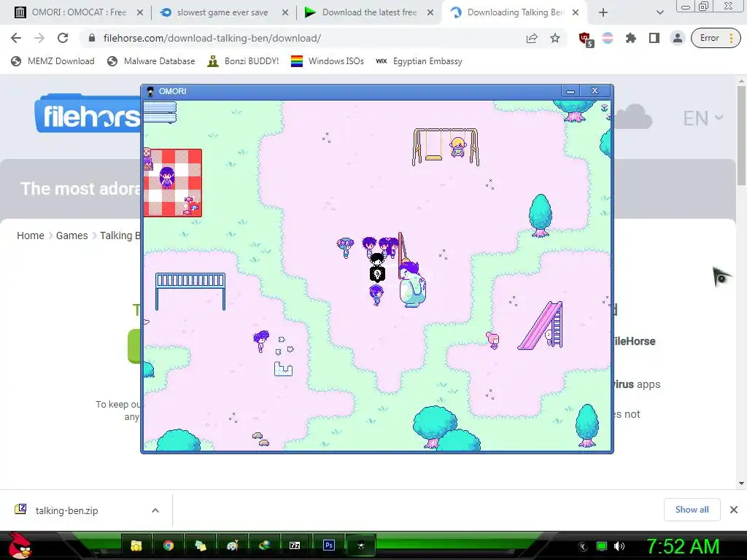The image size is (747, 560).
Task: Go to Home breadcrumb link
Action: coord(31,236)
